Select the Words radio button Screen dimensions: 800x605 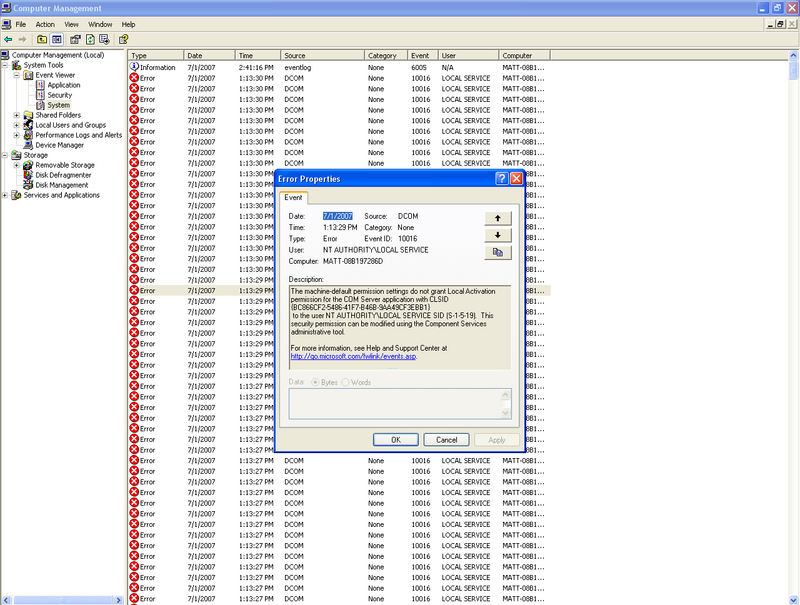[346, 382]
